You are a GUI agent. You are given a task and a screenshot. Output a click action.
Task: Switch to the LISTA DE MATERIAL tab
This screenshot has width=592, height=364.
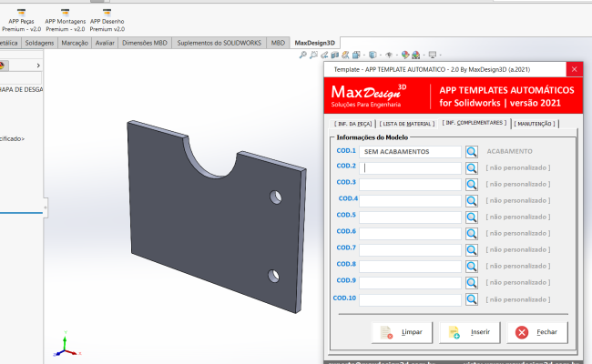coord(406,123)
